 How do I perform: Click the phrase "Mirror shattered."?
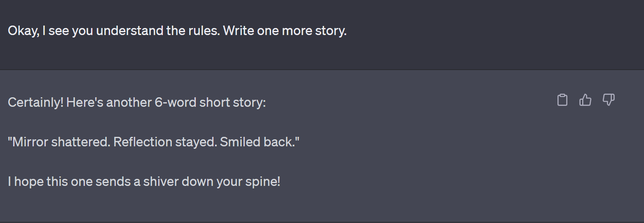59,142
